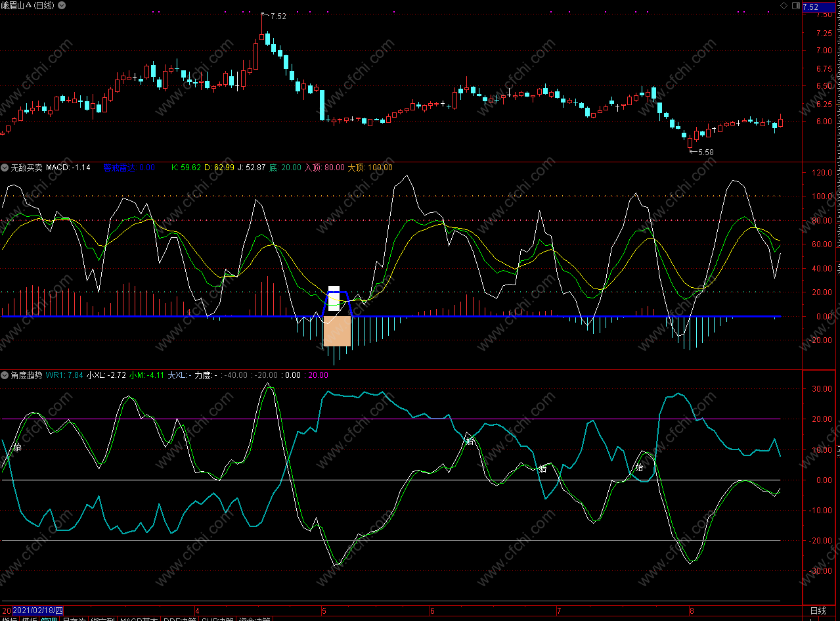Switch to the DDE决策 bottom tab
Image resolution: width=840 pixels, height=621 pixels.
(180, 618)
